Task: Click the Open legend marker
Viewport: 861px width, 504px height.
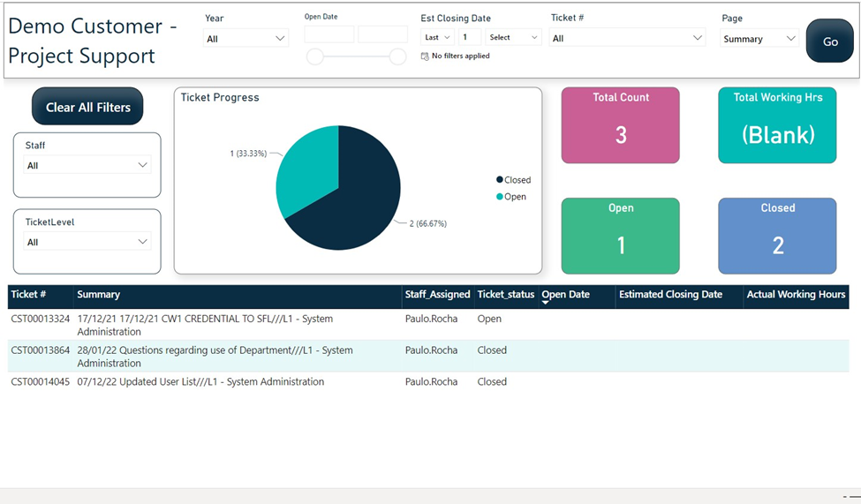Action: [500, 197]
